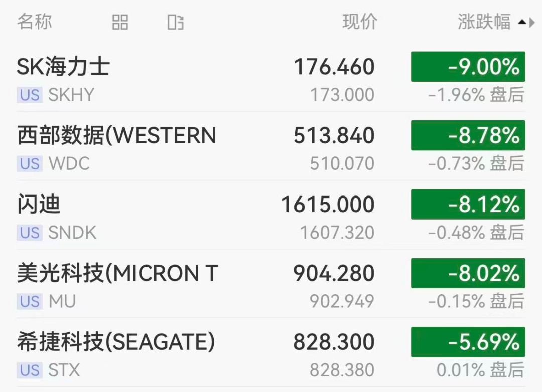Tap the US market tag beside MU
This screenshot has height=392, width=542.
pyautogui.click(x=30, y=301)
